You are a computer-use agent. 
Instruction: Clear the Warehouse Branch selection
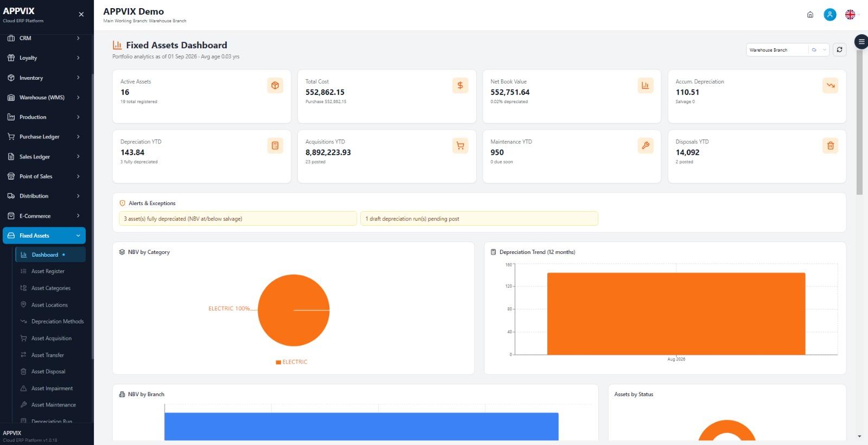click(x=814, y=50)
